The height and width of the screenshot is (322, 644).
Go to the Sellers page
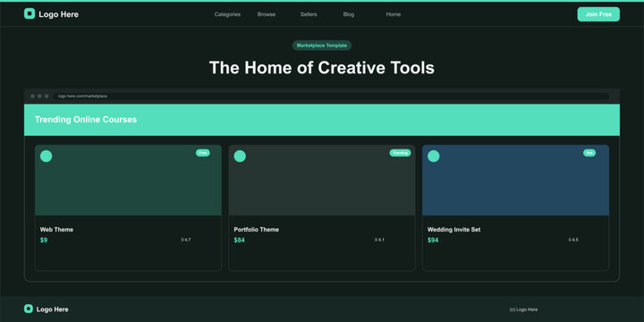click(309, 14)
